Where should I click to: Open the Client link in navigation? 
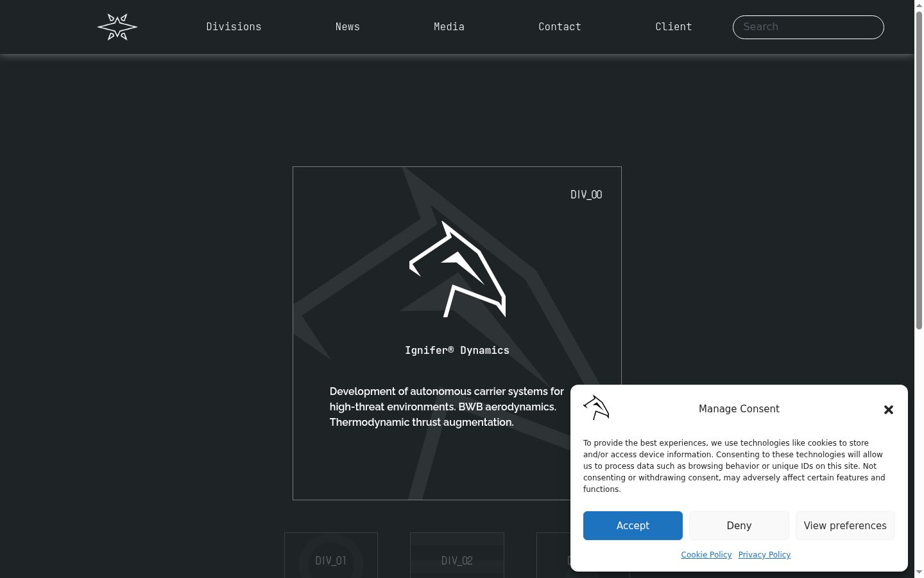coord(674,27)
